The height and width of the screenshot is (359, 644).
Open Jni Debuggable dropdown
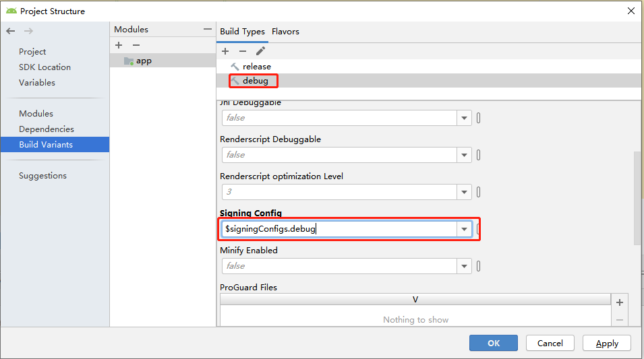pos(465,118)
